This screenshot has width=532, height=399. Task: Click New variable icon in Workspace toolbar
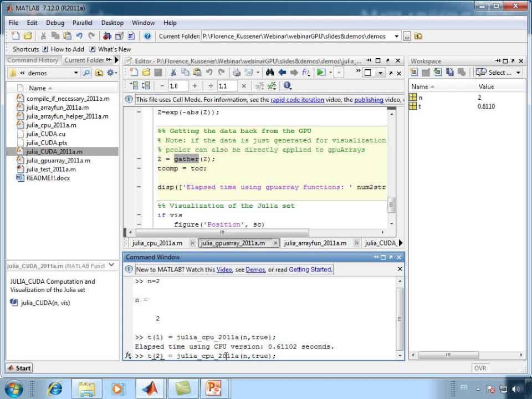click(414, 72)
